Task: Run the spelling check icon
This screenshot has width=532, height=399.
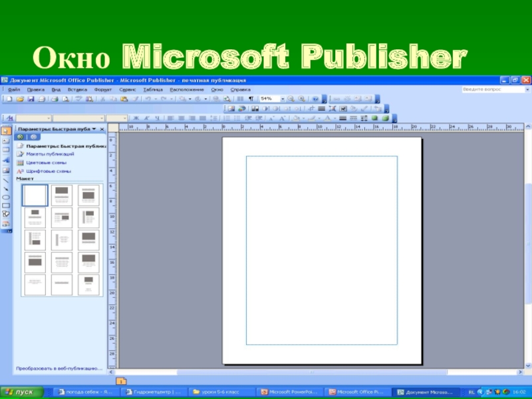Action: [x=78, y=99]
